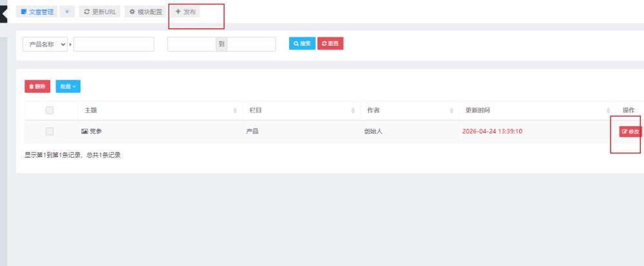Click the 发布 plus button
Viewport: 644px width, 266px height.
point(185,12)
